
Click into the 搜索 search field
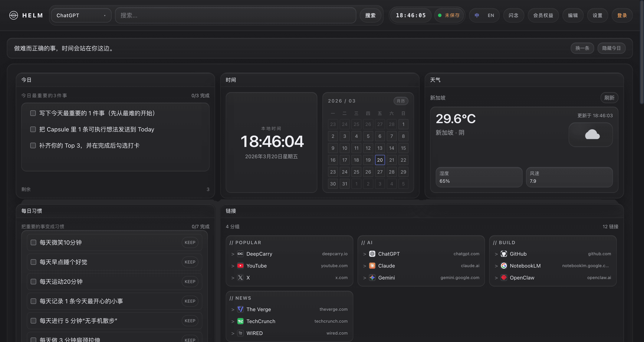click(x=235, y=16)
